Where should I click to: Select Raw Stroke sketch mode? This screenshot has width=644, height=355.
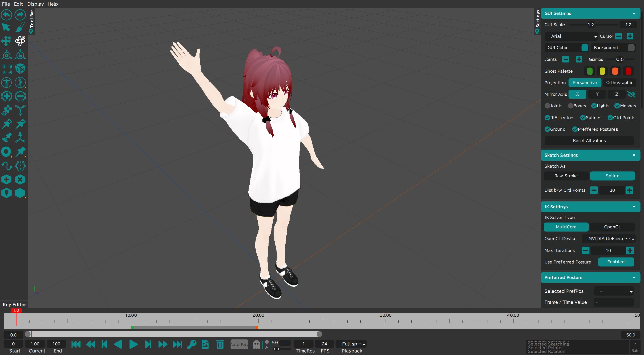(x=566, y=176)
